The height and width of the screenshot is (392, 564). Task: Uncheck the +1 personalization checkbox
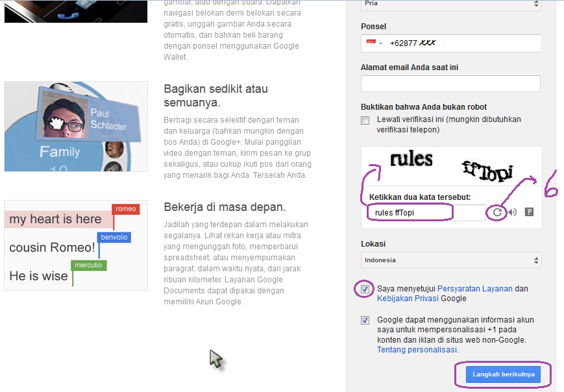coord(365,320)
